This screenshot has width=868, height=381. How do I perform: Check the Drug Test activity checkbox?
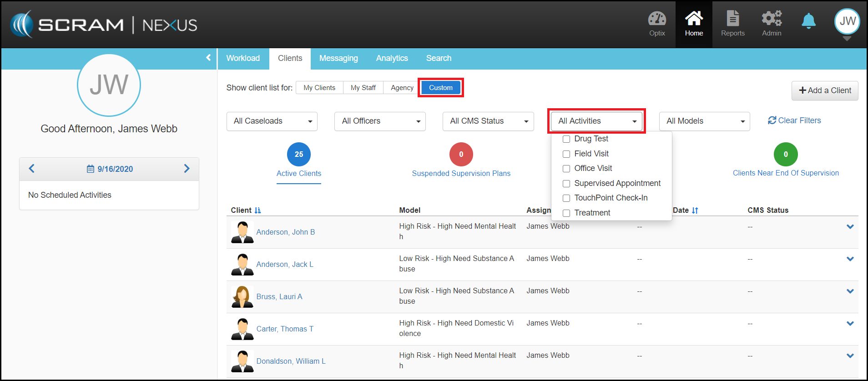(x=566, y=139)
